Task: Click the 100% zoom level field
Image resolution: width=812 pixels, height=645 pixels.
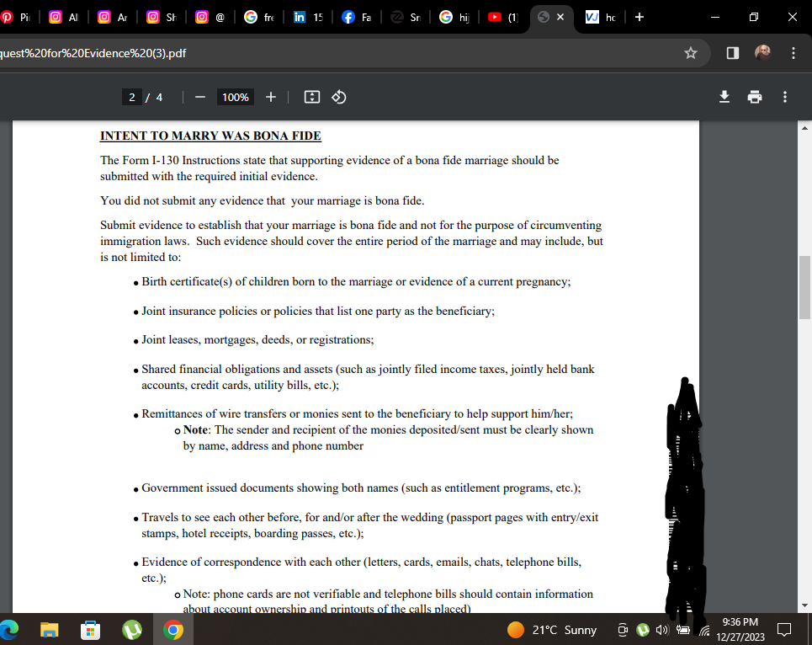Action: (x=236, y=98)
